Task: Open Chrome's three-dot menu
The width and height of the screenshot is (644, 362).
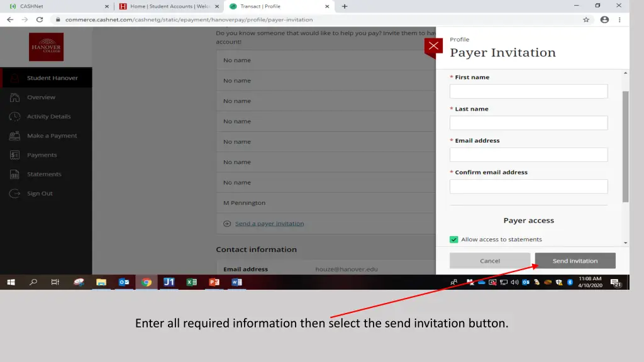Action: [x=619, y=19]
